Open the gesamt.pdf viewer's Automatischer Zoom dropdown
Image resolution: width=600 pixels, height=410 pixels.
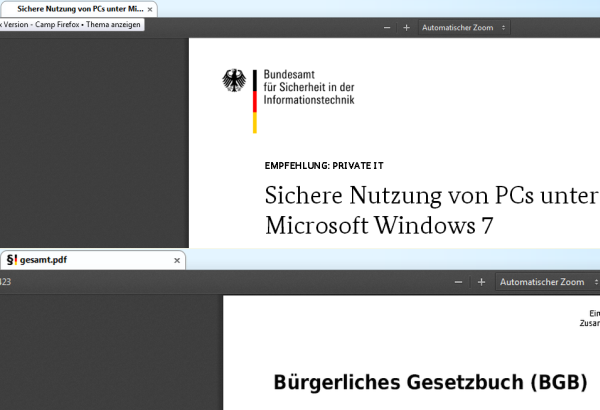[548, 282]
